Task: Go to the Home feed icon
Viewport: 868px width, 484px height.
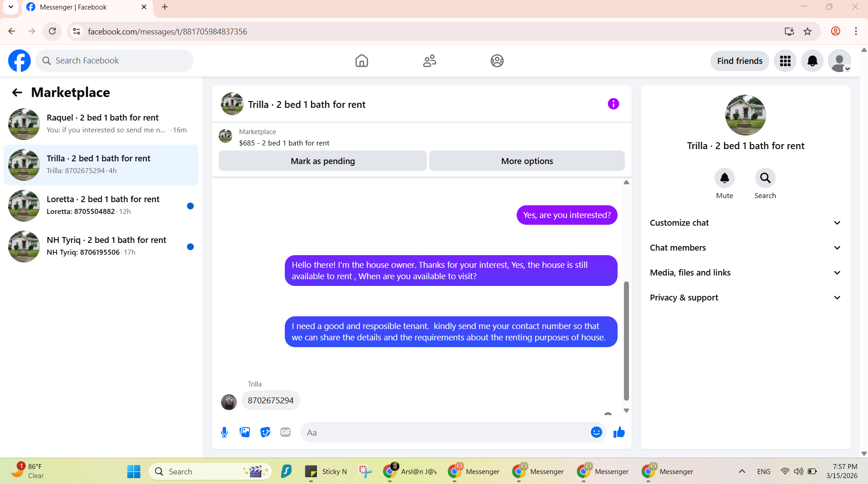Action: coord(361,61)
